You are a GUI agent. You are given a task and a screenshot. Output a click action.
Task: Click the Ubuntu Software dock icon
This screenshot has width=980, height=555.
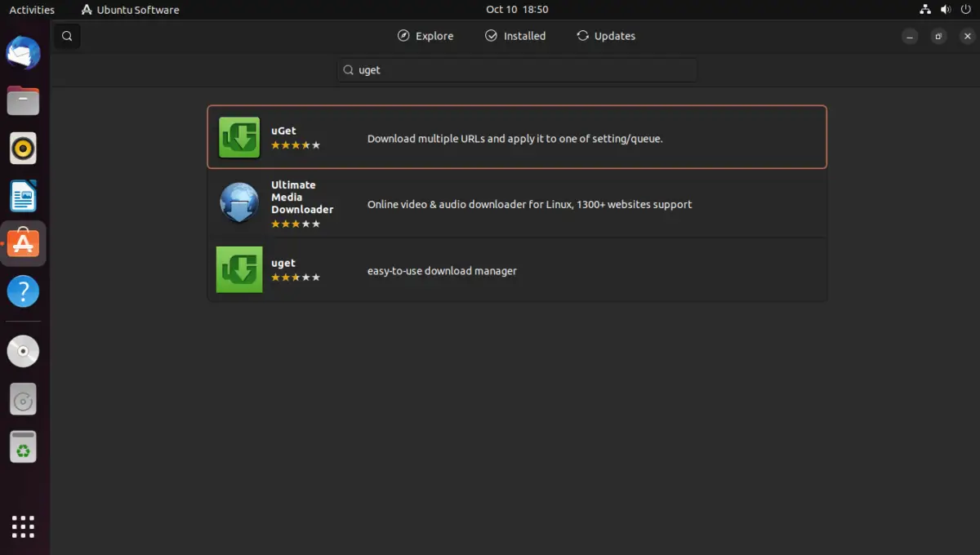tap(23, 243)
